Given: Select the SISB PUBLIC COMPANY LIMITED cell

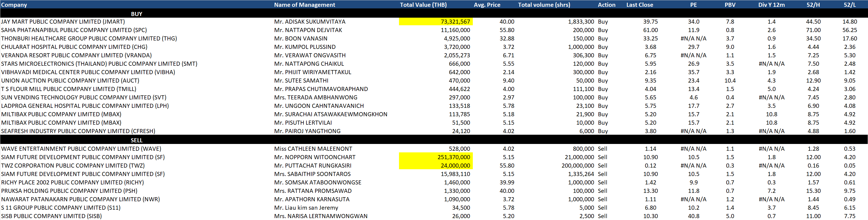Looking at the screenshot, I should coord(52,216).
